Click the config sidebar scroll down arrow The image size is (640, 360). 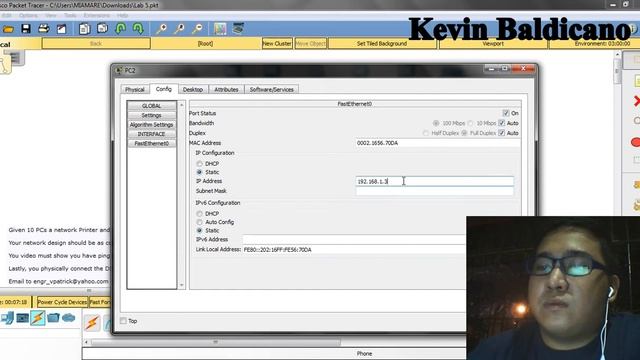click(x=182, y=285)
